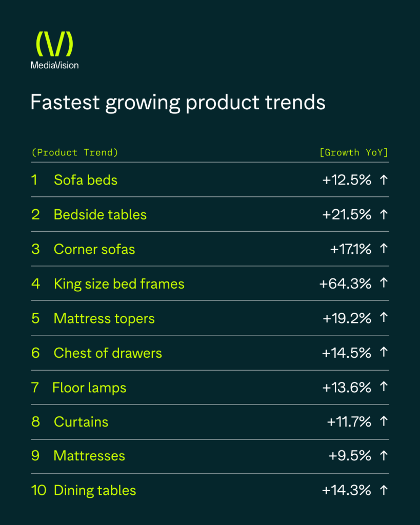Screen dimensions: 420x525
Task: Click the MediaVision logo mark
Action: click(x=54, y=44)
